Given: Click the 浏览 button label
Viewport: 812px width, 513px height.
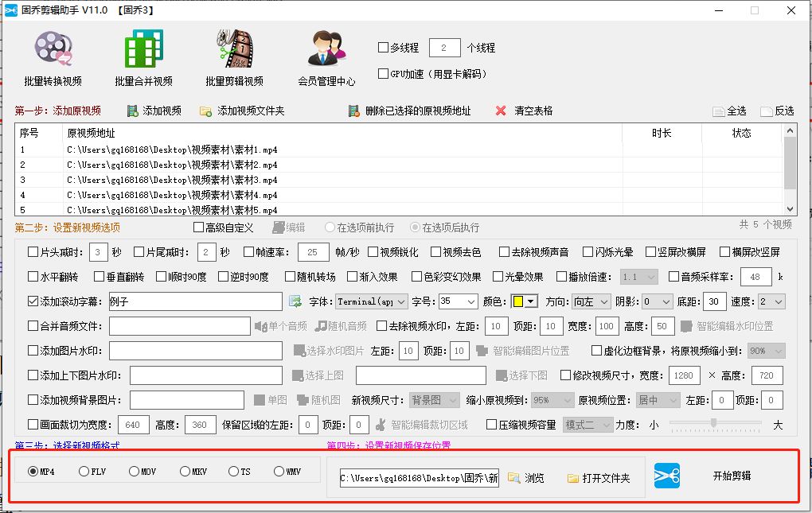Looking at the screenshot, I should click(534, 478).
